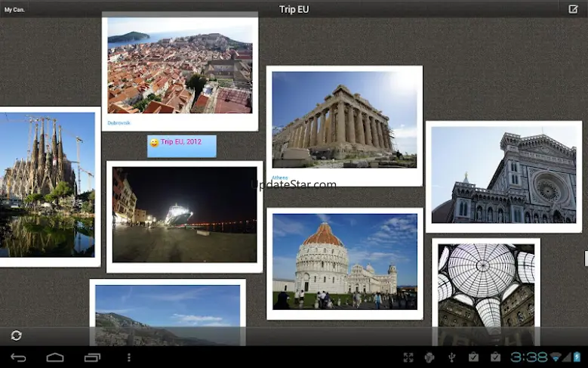This screenshot has width=588, height=368.
Task: Open the recent apps switcher
Action: tap(92, 357)
